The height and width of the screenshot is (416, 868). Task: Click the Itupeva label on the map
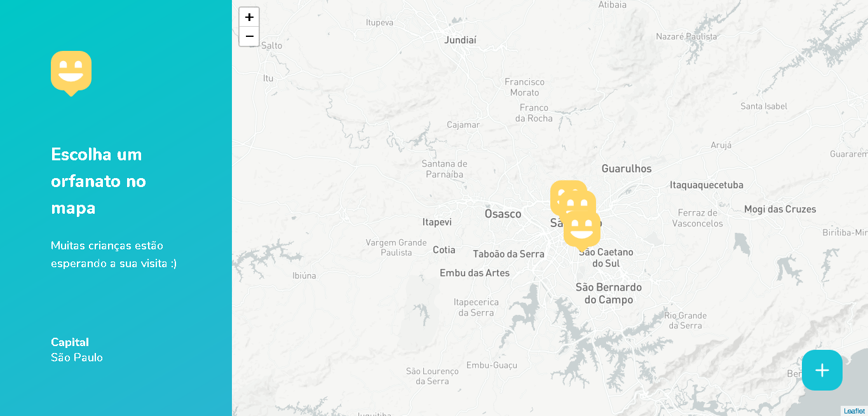pos(379,22)
